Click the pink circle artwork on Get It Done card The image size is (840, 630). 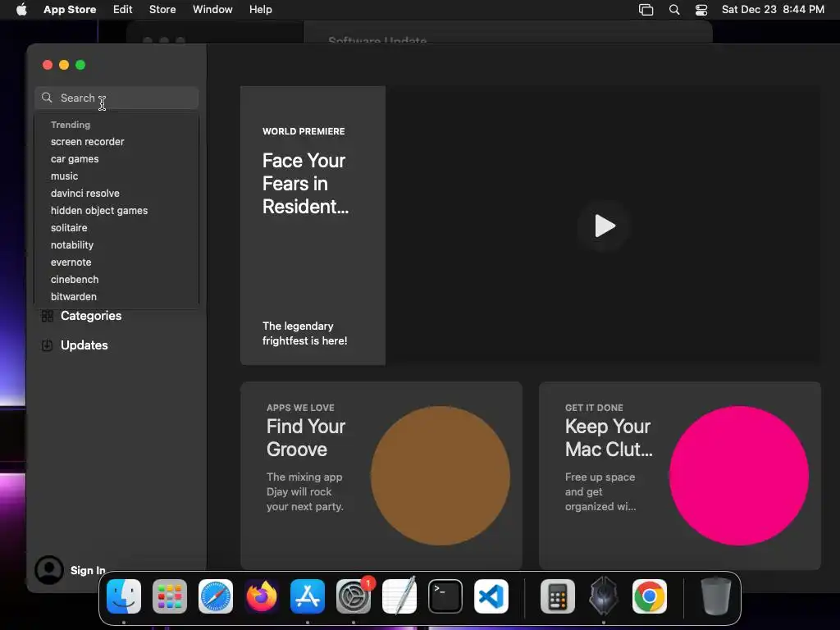[x=739, y=476]
